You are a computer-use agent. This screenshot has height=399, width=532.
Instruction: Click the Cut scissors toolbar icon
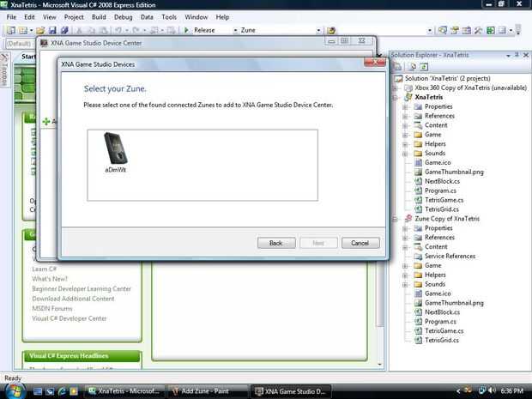(x=79, y=30)
